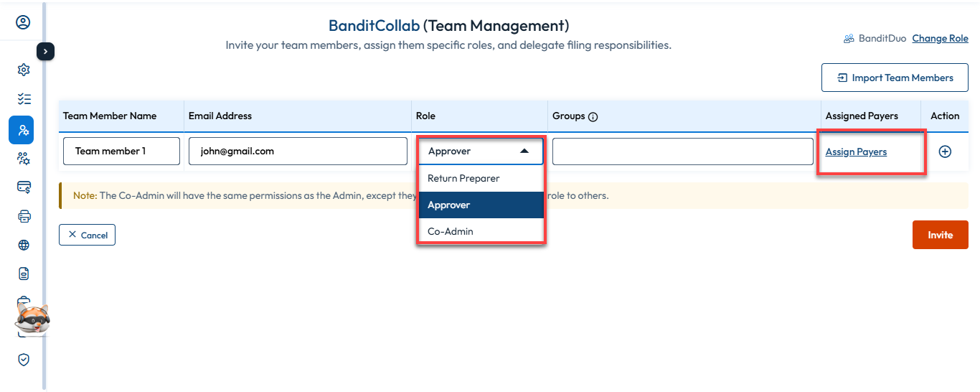Open the Role dropdown showing Approver

[x=480, y=151]
